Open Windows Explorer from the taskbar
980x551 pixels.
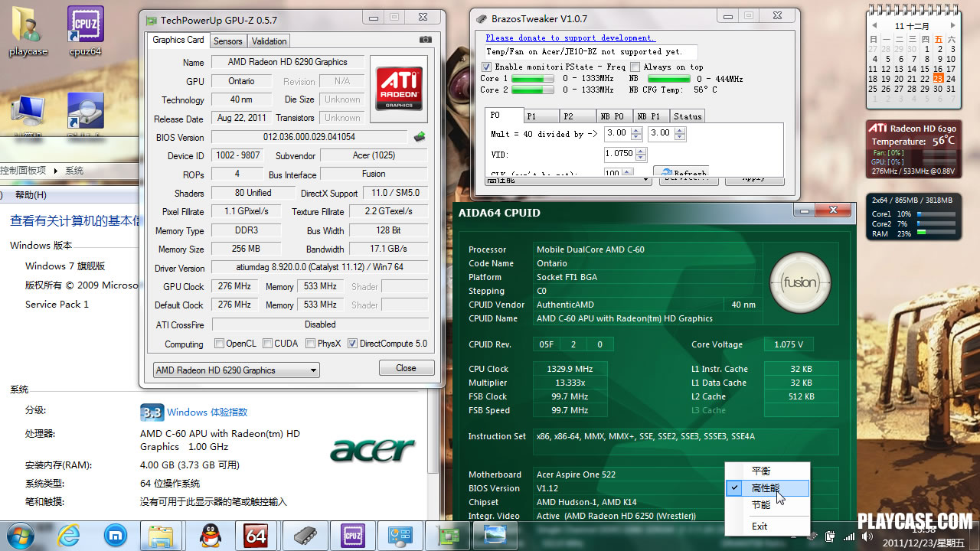click(x=162, y=535)
